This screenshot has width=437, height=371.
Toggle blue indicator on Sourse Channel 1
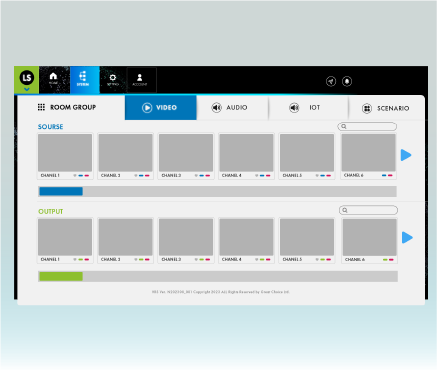click(x=81, y=176)
